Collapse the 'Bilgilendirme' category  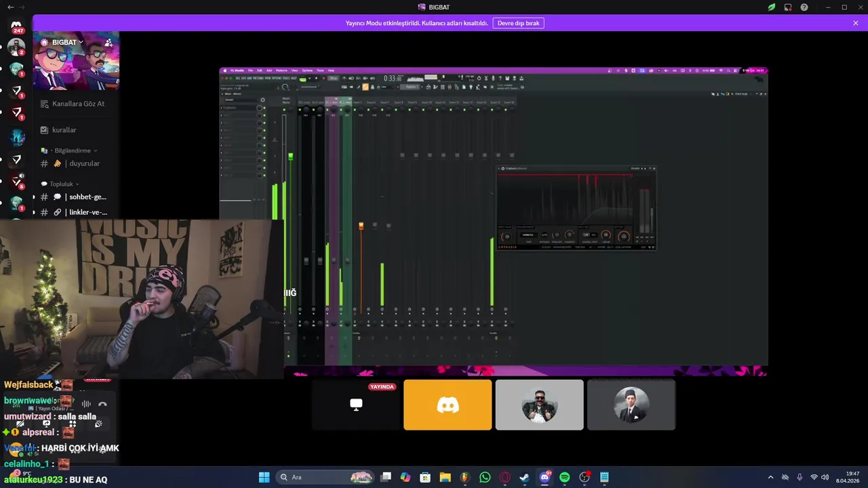69,150
